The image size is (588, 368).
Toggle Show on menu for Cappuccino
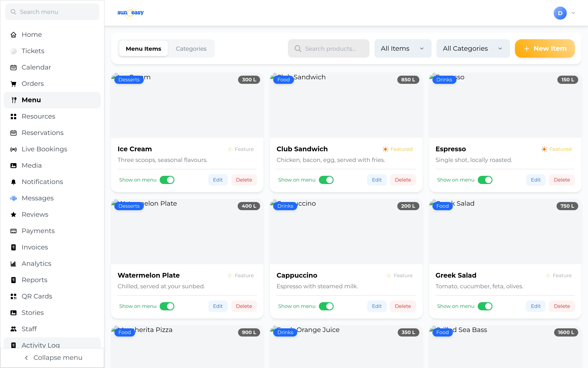coord(326,306)
